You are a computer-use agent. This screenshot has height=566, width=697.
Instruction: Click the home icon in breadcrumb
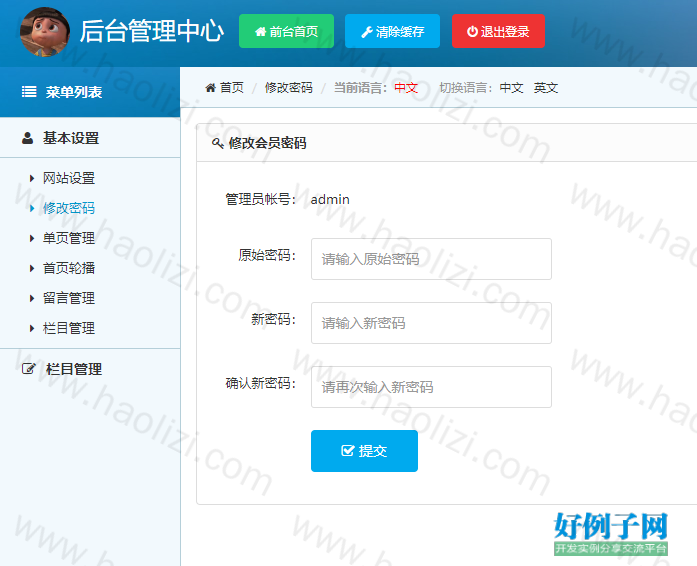[x=210, y=88]
